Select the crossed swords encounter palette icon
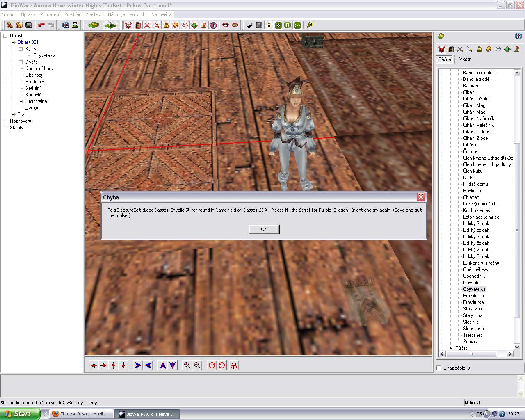 point(460,49)
